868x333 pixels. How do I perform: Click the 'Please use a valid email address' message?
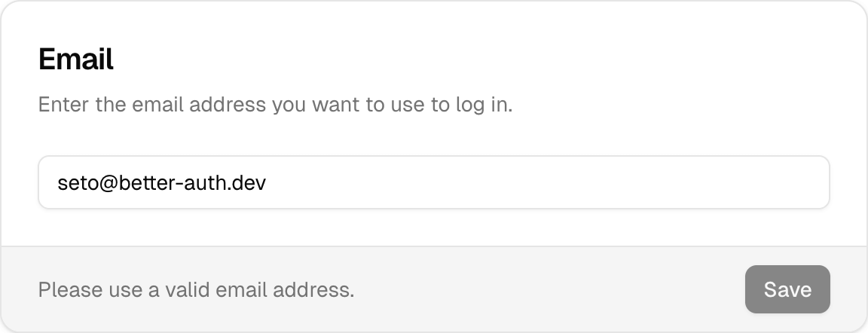click(x=196, y=289)
